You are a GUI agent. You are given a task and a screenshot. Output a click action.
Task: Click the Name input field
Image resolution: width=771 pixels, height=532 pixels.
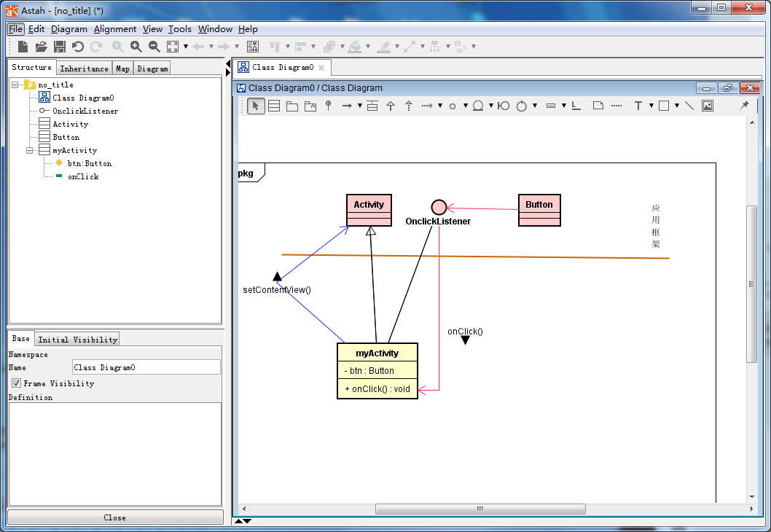[146, 367]
